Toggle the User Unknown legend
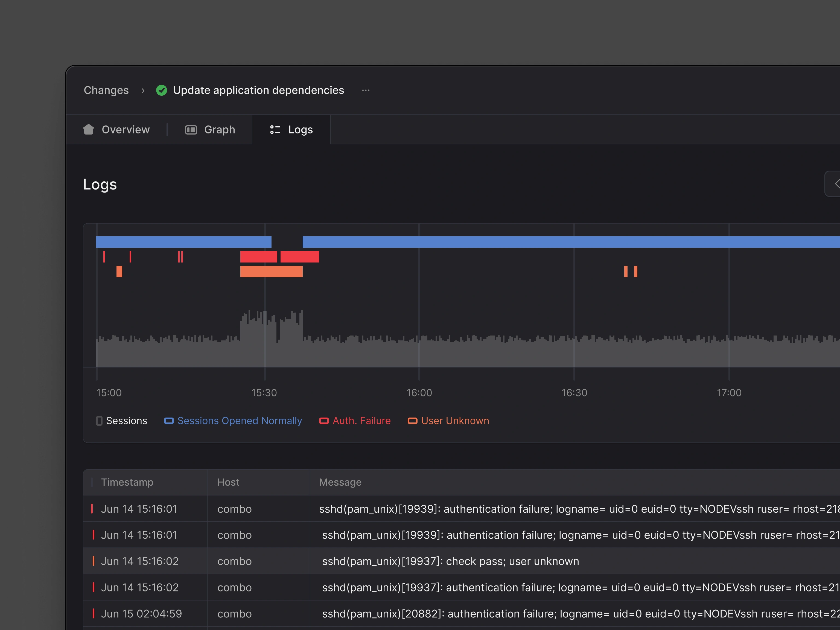 (x=448, y=421)
